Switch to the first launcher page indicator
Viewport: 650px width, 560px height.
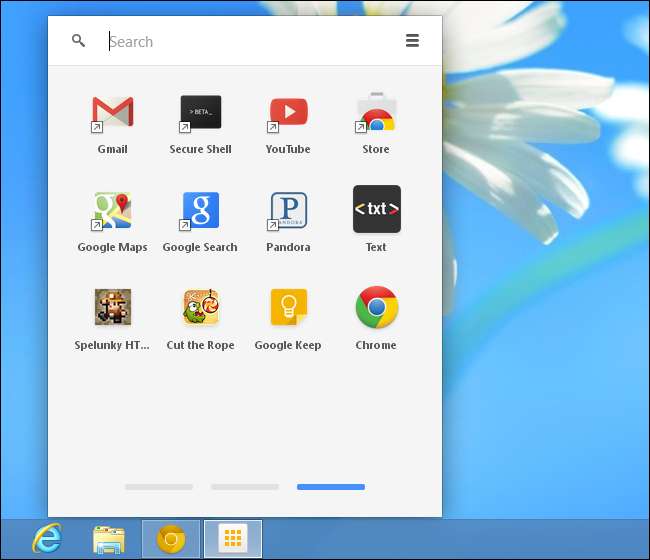[159, 487]
